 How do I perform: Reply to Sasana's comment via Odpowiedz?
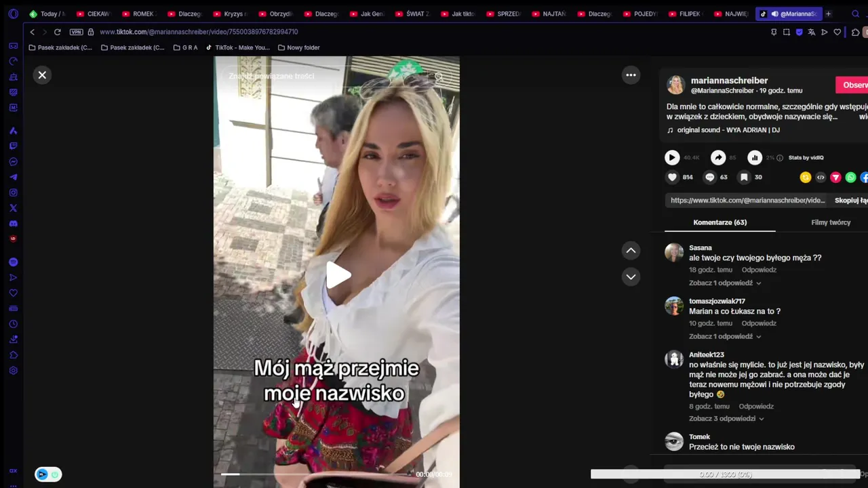click(759, 270)
